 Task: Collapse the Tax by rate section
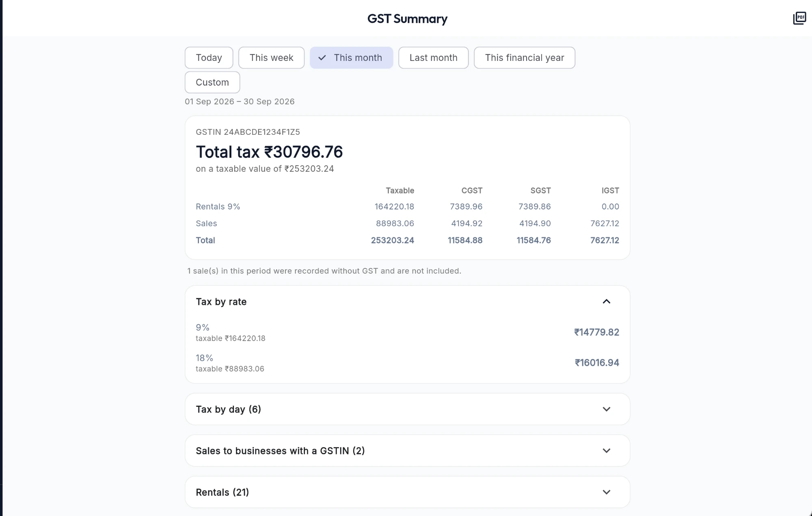(407, 302)
